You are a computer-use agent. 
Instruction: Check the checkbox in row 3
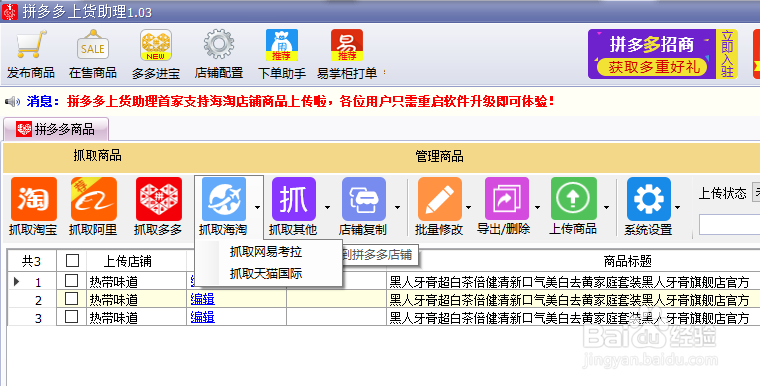[x=72, y=317]
